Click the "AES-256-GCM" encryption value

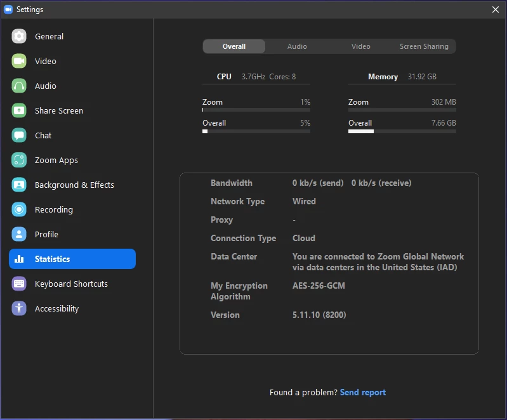[319, 286]
